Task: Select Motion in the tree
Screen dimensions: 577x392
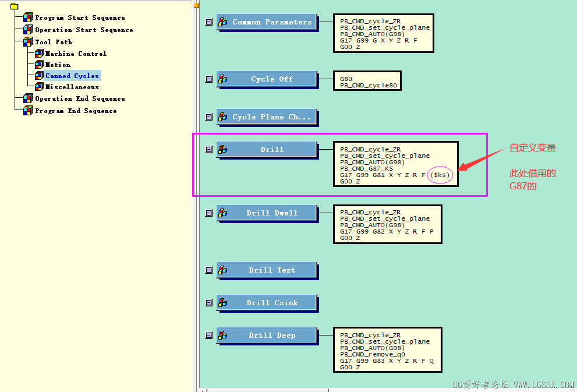Action: [x=58, y=65]
